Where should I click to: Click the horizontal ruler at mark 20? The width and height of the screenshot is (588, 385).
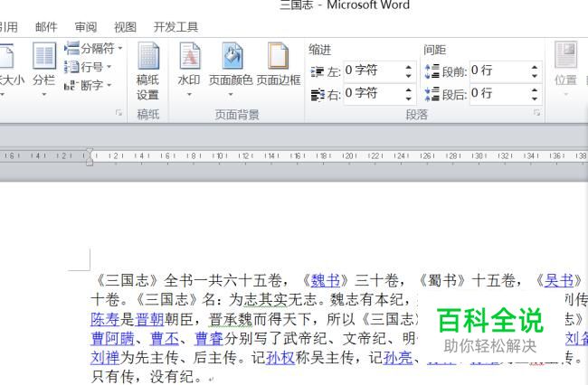349,155
